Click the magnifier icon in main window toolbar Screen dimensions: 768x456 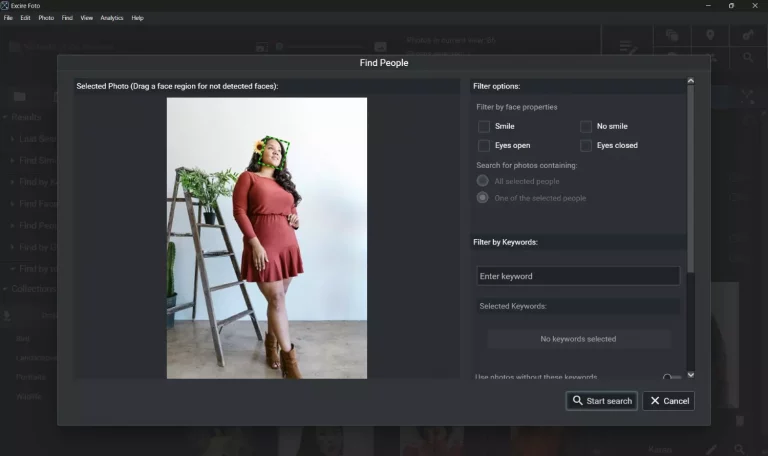point(748,57)
